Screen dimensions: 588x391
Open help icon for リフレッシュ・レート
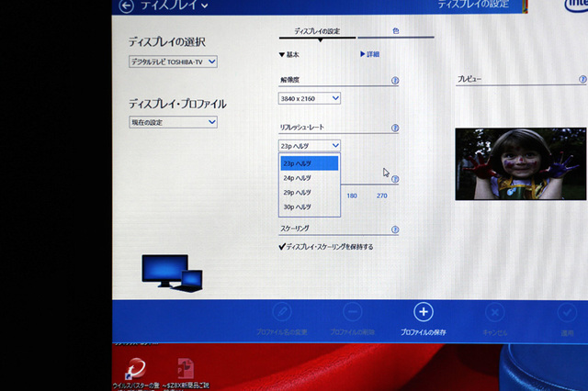395,128
